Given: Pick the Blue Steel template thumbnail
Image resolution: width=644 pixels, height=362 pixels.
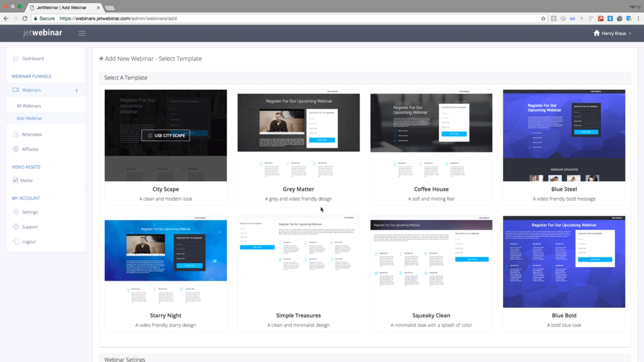Looking at the screenshot, I should point(564,135).
